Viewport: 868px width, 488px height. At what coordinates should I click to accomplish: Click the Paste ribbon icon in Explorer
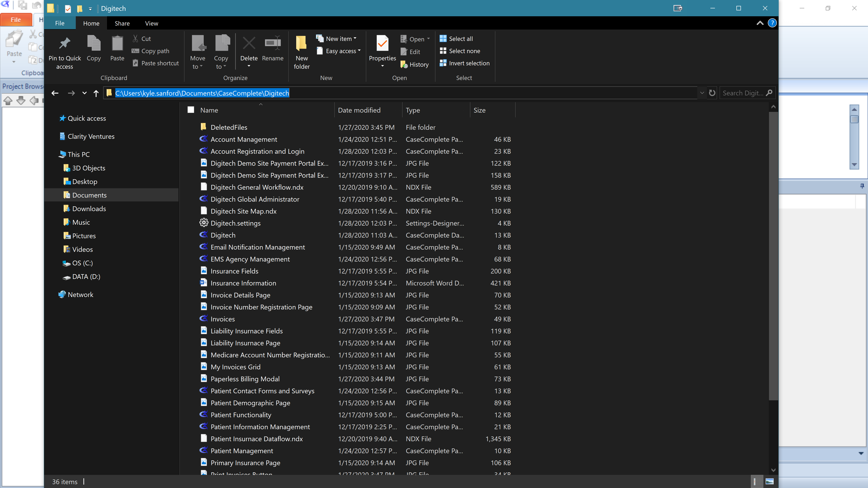point(117,43)
